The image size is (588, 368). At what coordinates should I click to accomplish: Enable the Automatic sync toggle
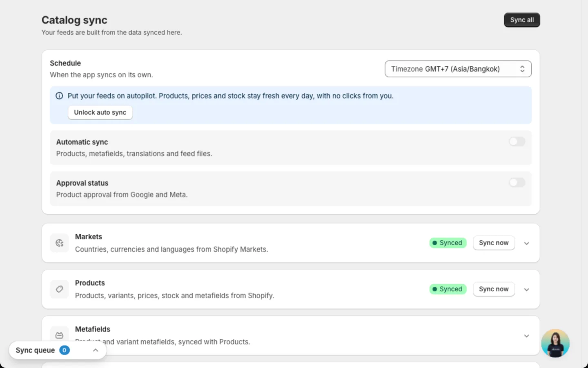point(517,141)
